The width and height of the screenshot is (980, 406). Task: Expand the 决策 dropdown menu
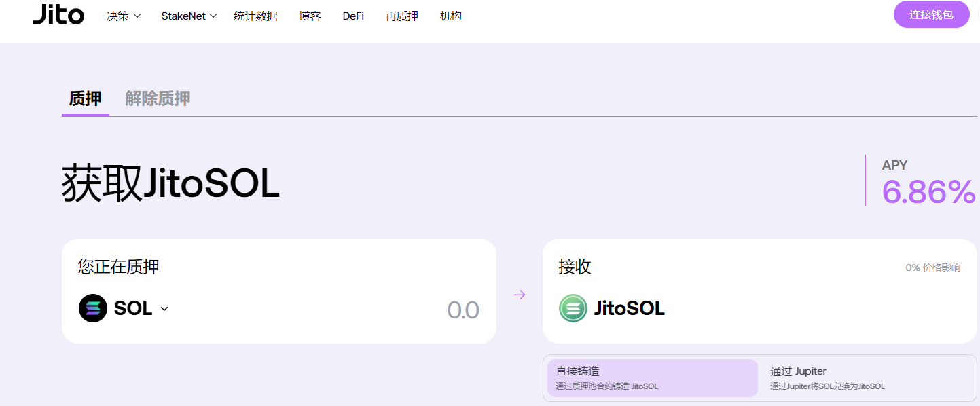(x=124, y=16)
